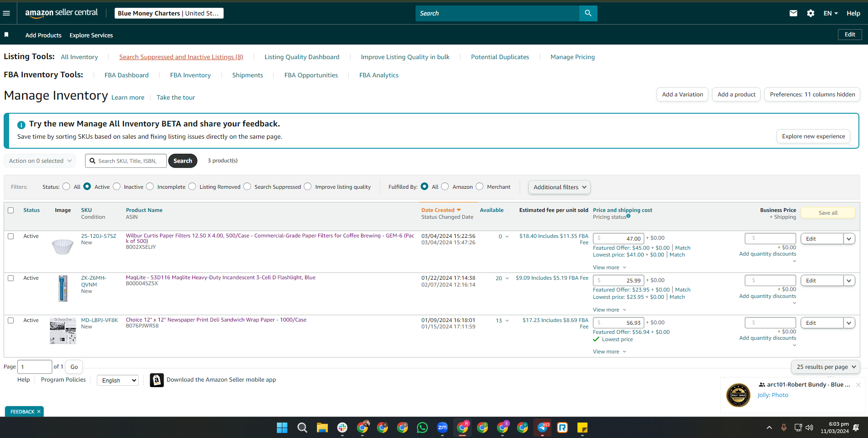
Task: Select the Listing Removed status filter
Action: (192, 186)
